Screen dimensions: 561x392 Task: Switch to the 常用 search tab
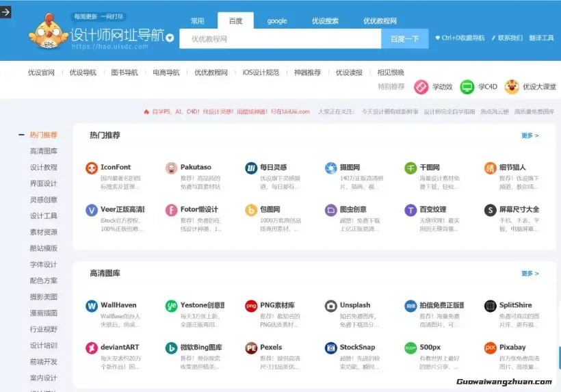tap(198, 21)
